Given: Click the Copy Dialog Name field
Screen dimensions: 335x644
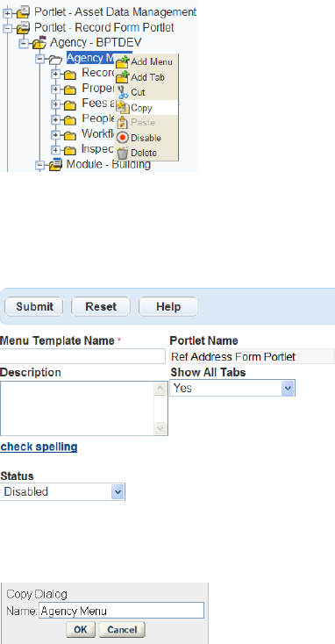Looking at the screenshot, I should [122, 611].
